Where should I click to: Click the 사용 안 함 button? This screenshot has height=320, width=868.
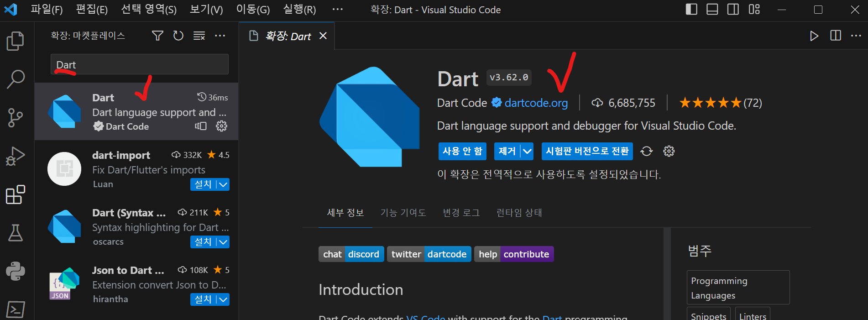point(462,151)
